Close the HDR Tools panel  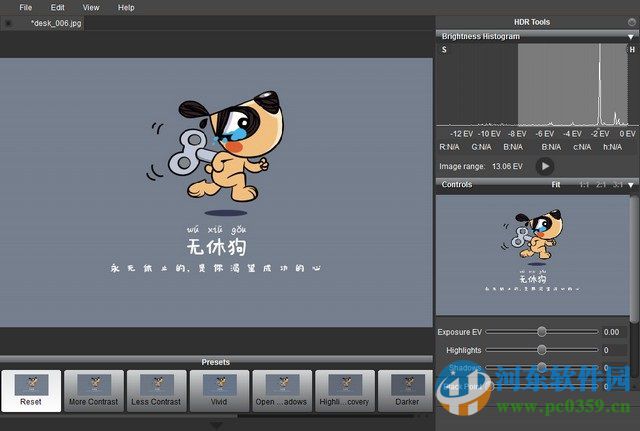pyautogui.click(x=631, y=22)
